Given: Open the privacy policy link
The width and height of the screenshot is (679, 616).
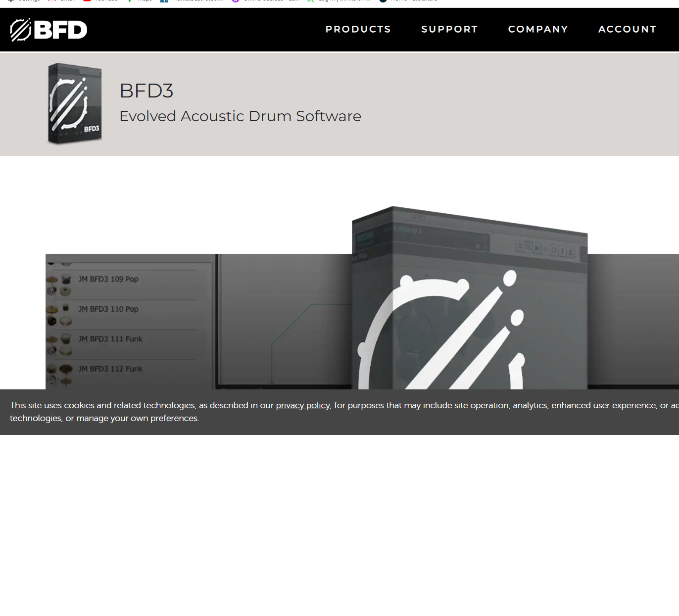Looking at the screenshot, I should (303, 405).
